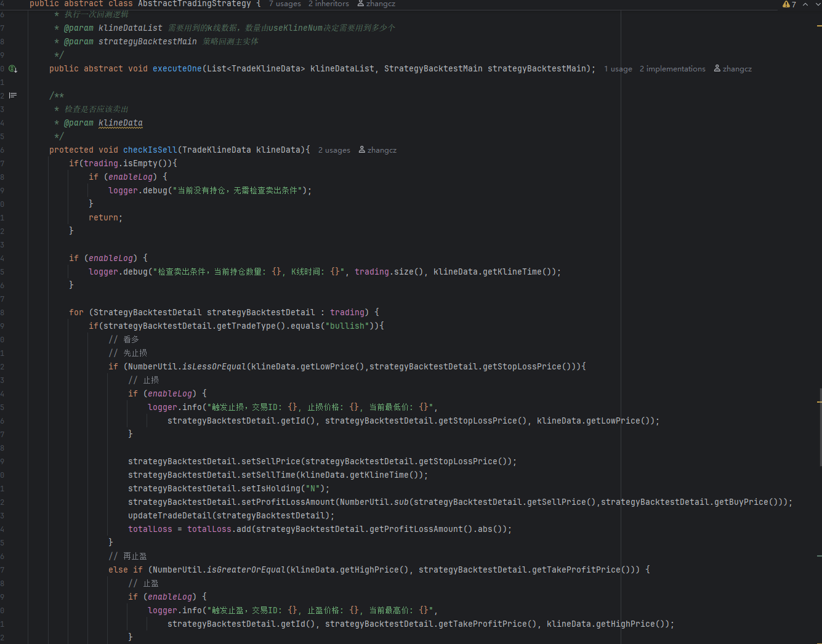
Task: Click the warning triangle inspection indicator
Action: point(786,4)
